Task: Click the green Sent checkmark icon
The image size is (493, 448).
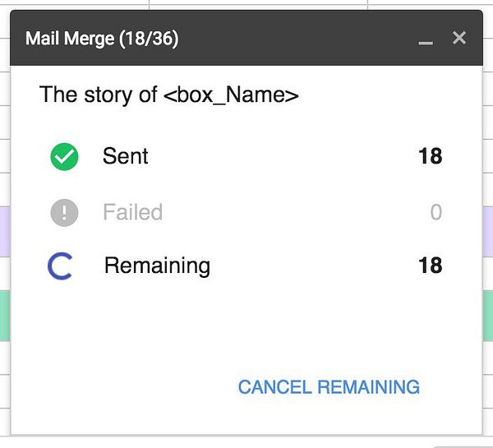Action: 64,156
